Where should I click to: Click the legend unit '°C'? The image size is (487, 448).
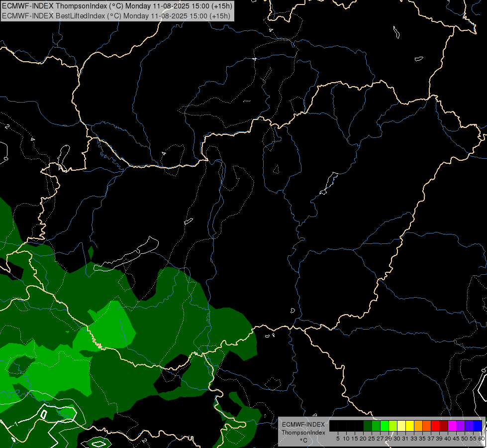pyautogui.click(x=303, y=440)
